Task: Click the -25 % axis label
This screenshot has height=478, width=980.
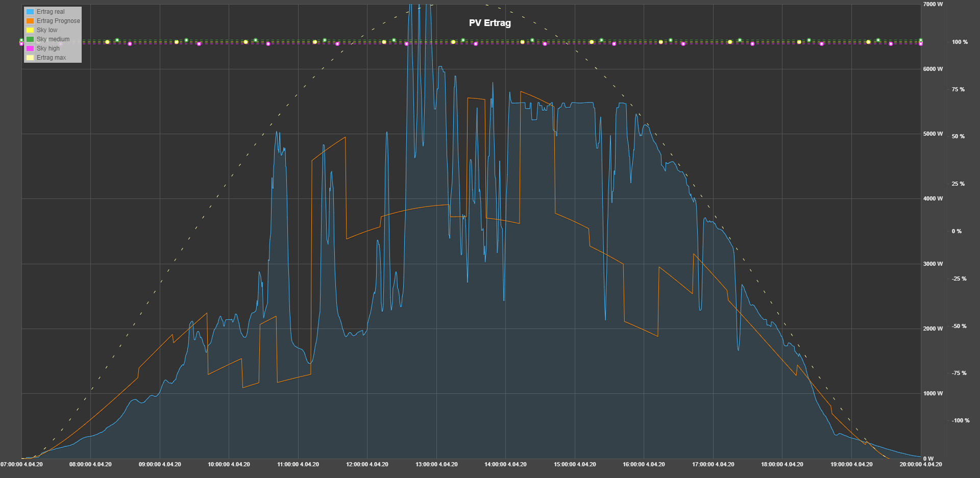Action: [x=959, y=279]
